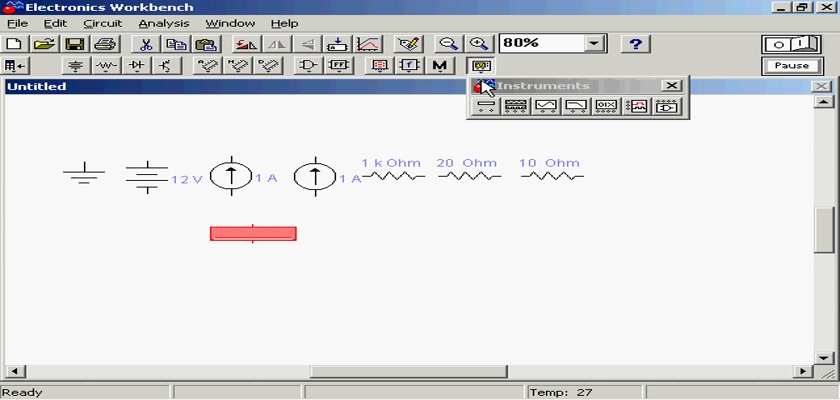Open the Controls parts bin

coord(410,66)
